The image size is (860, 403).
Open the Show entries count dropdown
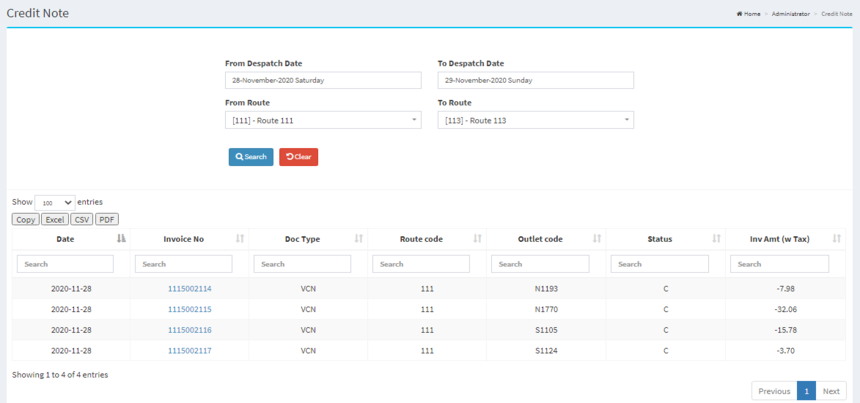pos(54,202)
